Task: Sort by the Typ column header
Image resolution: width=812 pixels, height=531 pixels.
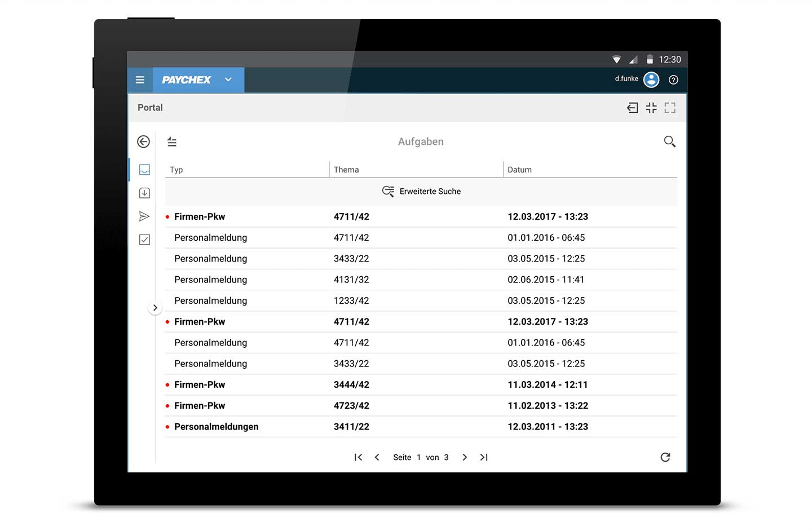Action: pos(176,170)
